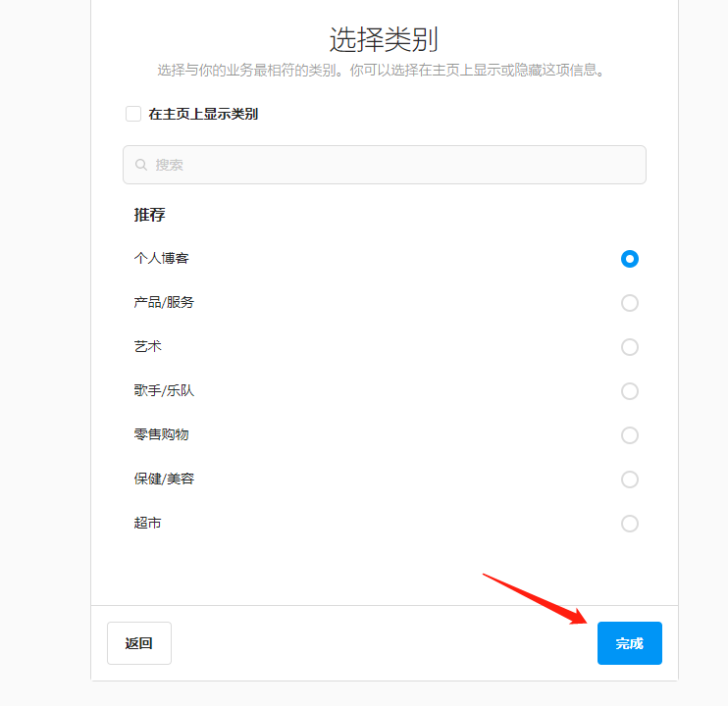Choose the 零售购物 radio button
This screenshot has height=706, width=728.
tap(630, 435)
